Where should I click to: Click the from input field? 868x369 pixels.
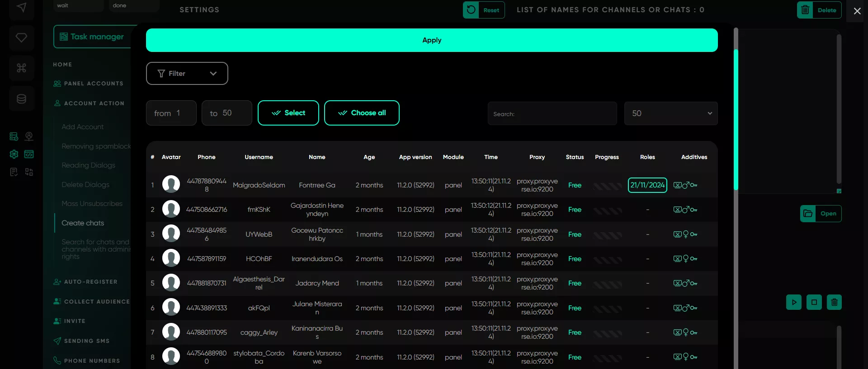(x=171, y=113)
